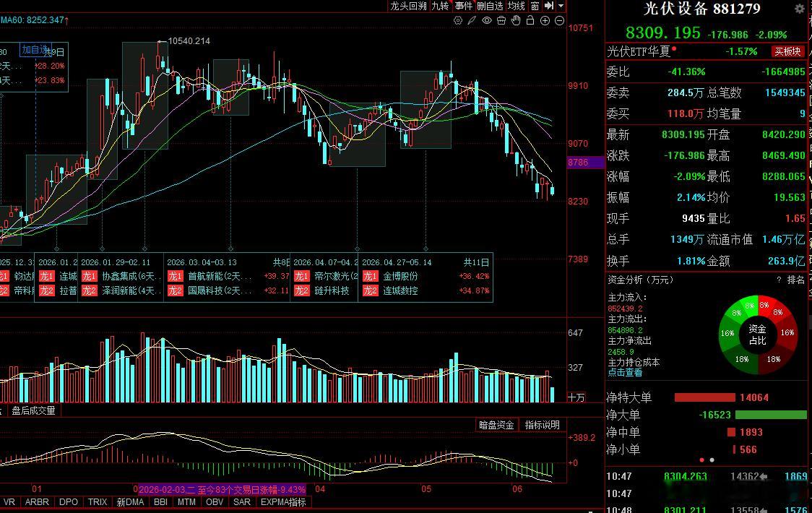
Task: Click the 净特大单 red bar
Action: 705,397
